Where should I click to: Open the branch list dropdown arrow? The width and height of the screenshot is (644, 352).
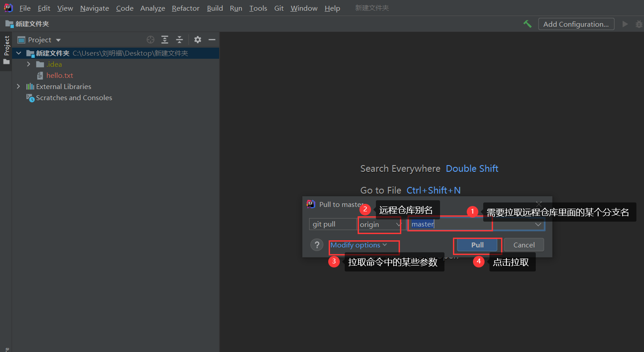point(538,224)
